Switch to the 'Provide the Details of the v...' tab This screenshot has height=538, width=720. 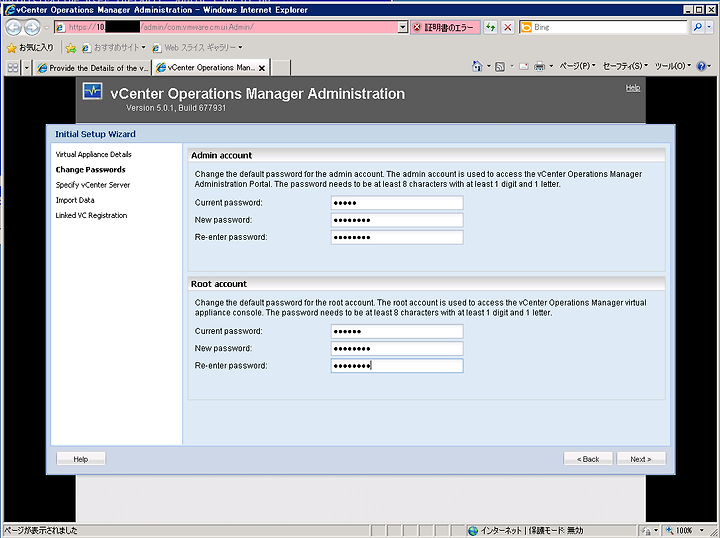click(x=92, y=68)
